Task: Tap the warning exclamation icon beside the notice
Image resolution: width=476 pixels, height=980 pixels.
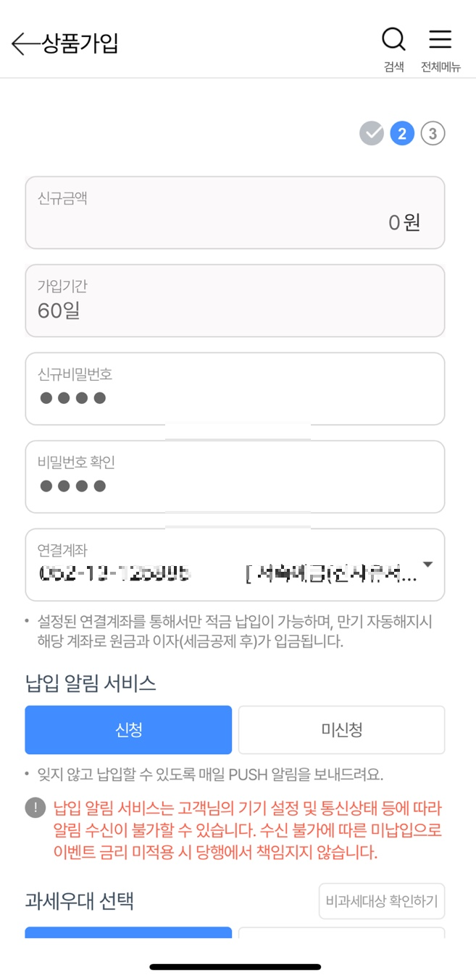Action: (36, 806)
